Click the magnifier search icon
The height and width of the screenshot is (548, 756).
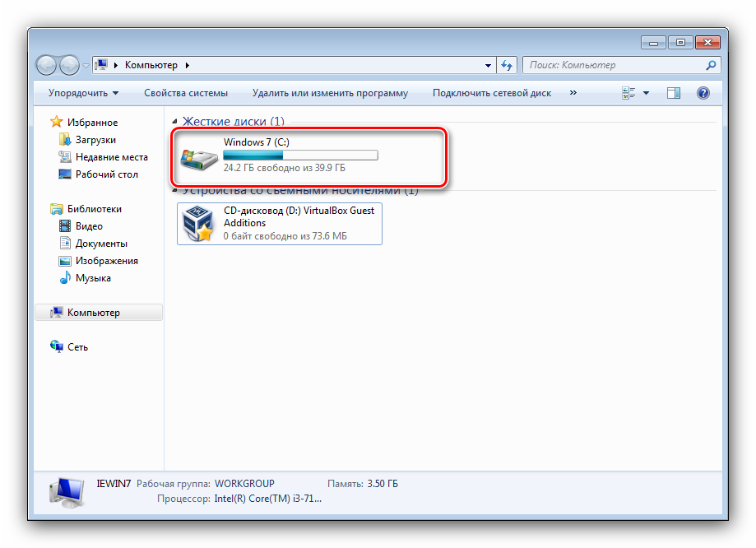point(711,65)
